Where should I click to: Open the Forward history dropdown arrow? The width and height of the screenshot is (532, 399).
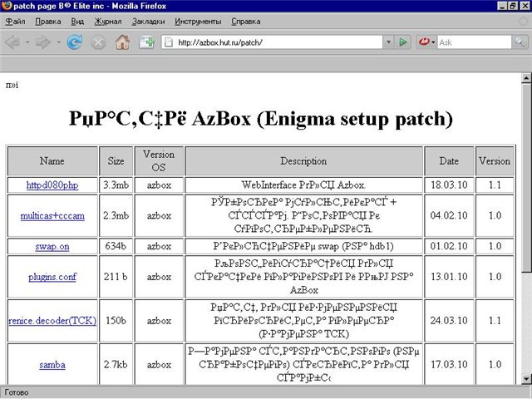point(59,42)
